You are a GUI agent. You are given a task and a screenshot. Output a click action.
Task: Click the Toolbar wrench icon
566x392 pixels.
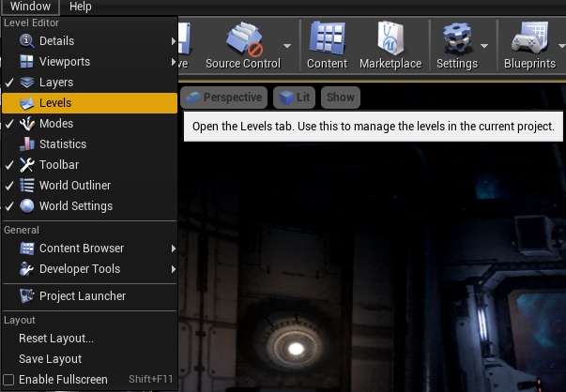(x=26, y=165)
